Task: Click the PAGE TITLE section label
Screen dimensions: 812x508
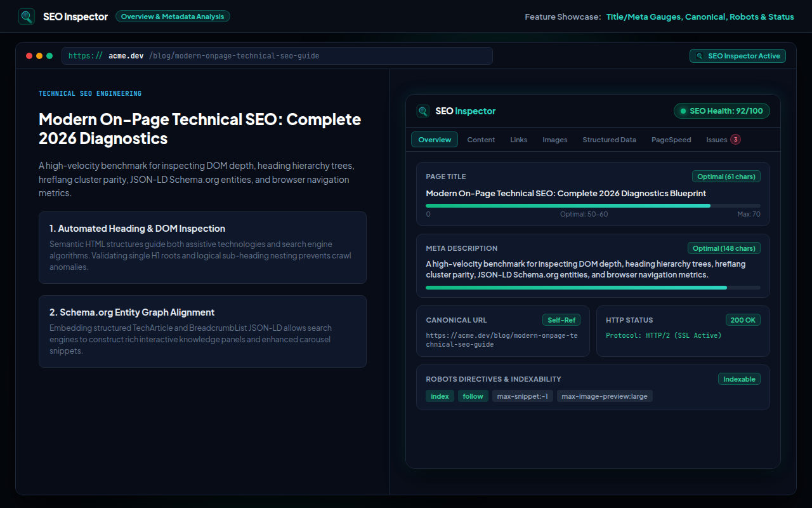Action: tap(446, 177)
